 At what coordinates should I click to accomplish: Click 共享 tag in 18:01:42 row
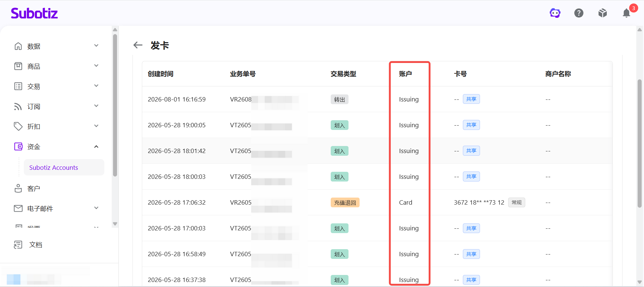(471, 151)
